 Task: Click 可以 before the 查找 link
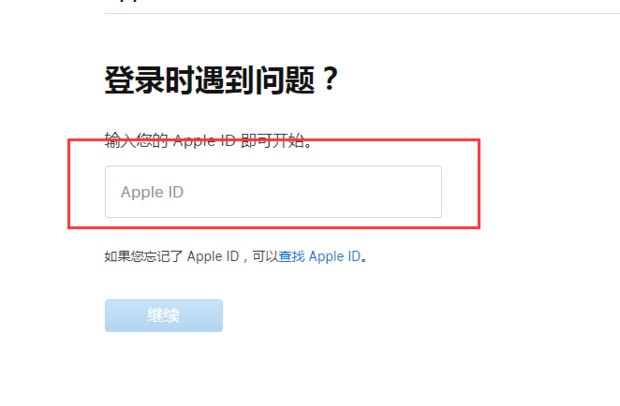point(265,257)
